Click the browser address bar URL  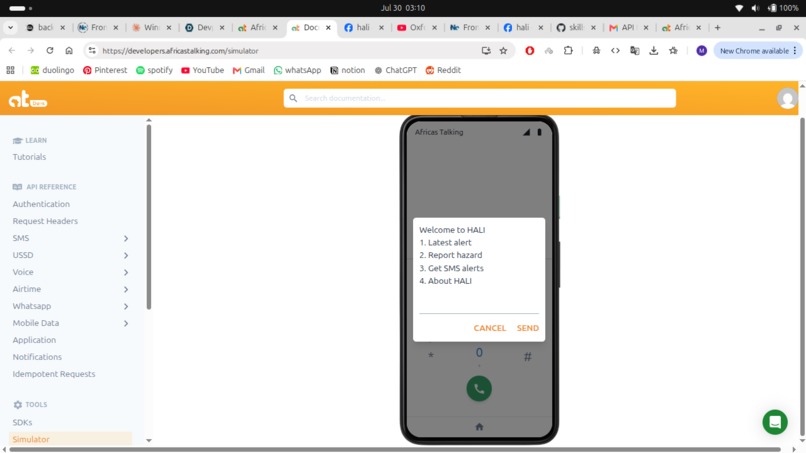click(x=180, y=50)
